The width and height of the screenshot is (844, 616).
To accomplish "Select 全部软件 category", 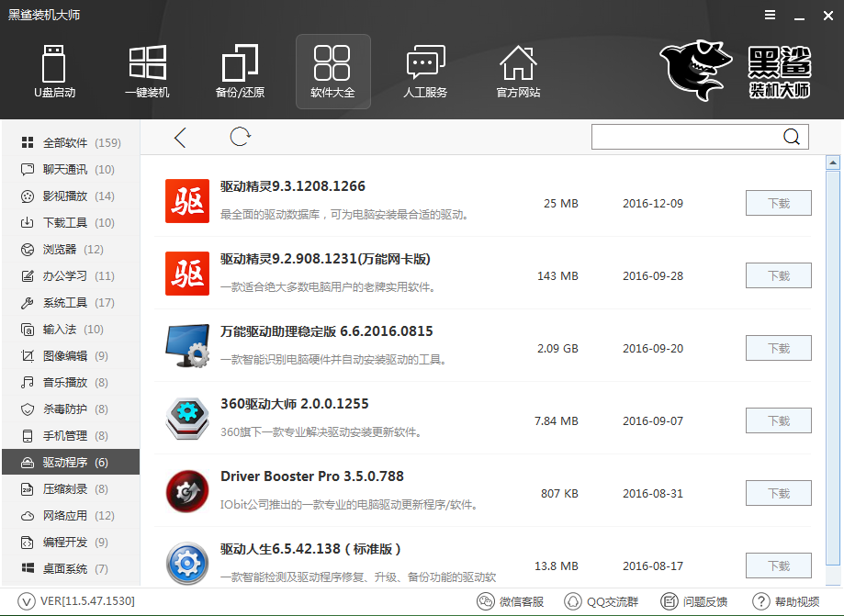I will [x=70, y=143].
